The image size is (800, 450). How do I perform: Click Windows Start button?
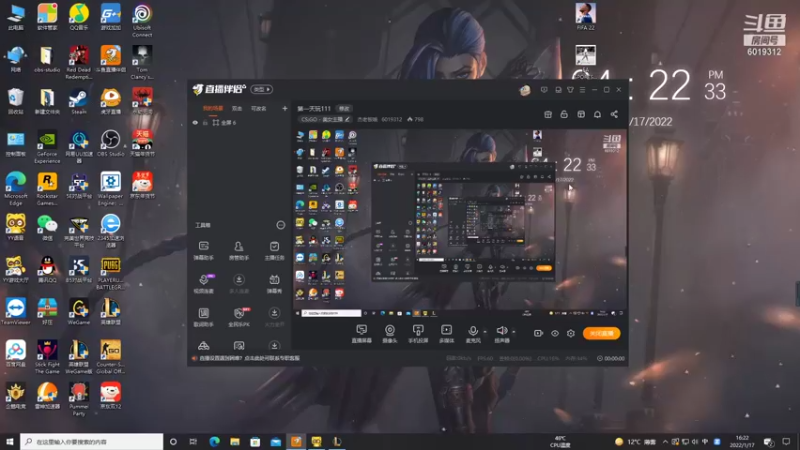(x=9, y=441)
